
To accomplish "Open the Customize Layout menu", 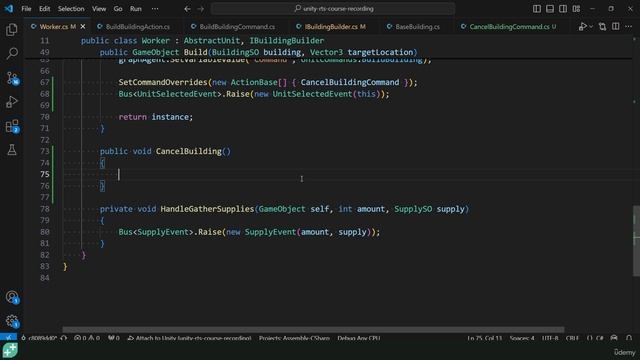I will (x=576, y=9).
